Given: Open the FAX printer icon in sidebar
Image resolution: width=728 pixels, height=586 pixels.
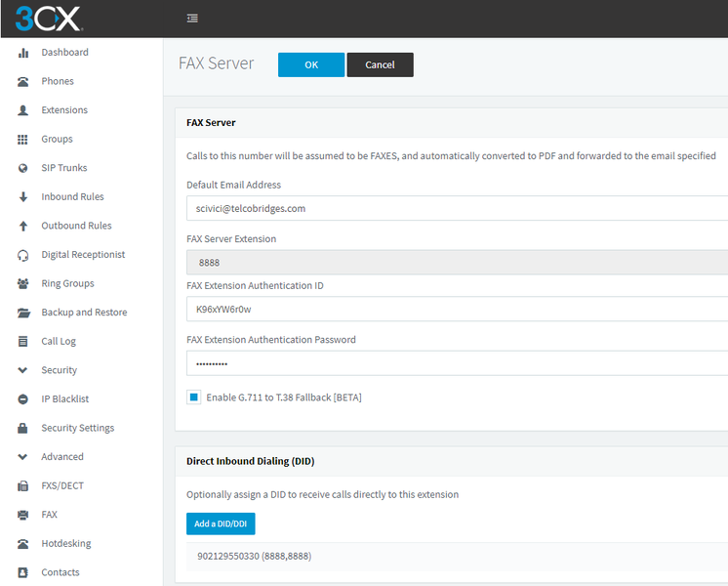Looking at the screenshot, I should [22, 515].
